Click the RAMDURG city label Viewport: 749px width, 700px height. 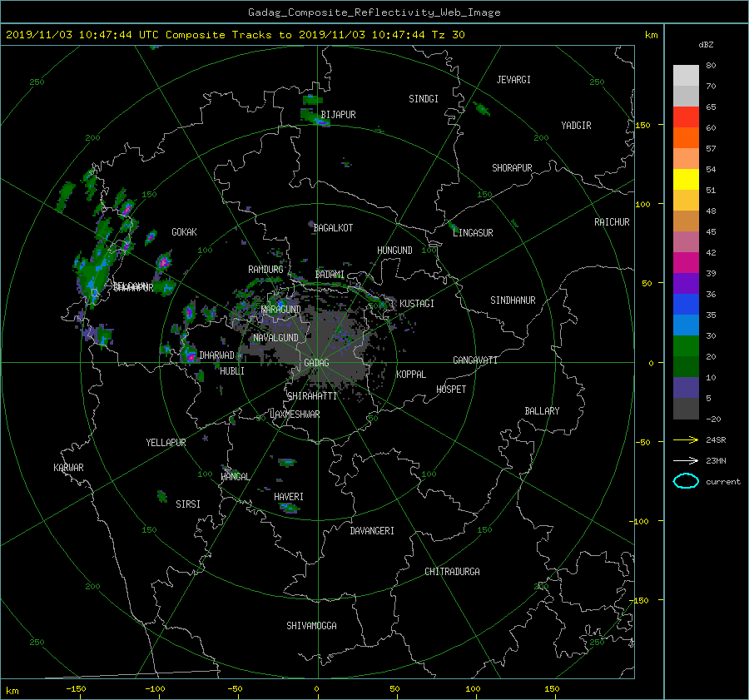265,270
